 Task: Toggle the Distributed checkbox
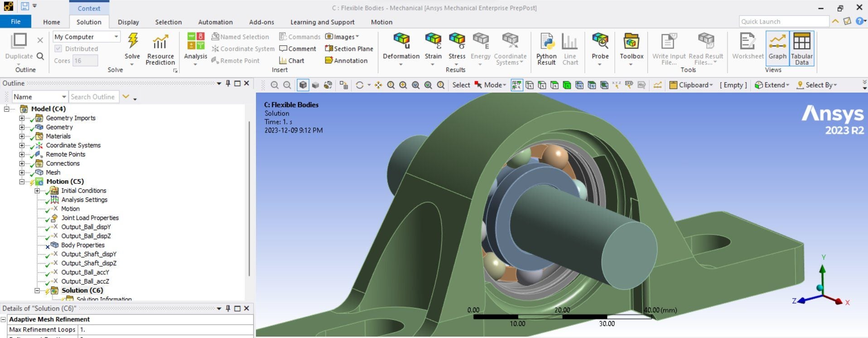point(58,49)
